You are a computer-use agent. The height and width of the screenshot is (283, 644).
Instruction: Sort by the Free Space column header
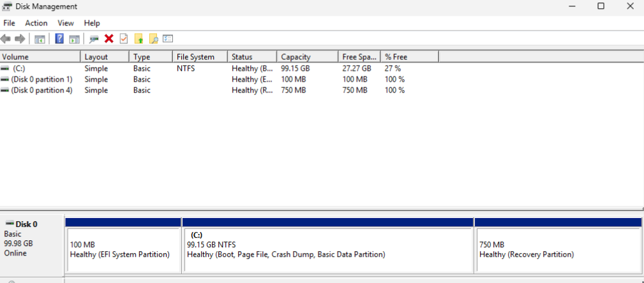(x=359, y=57)
